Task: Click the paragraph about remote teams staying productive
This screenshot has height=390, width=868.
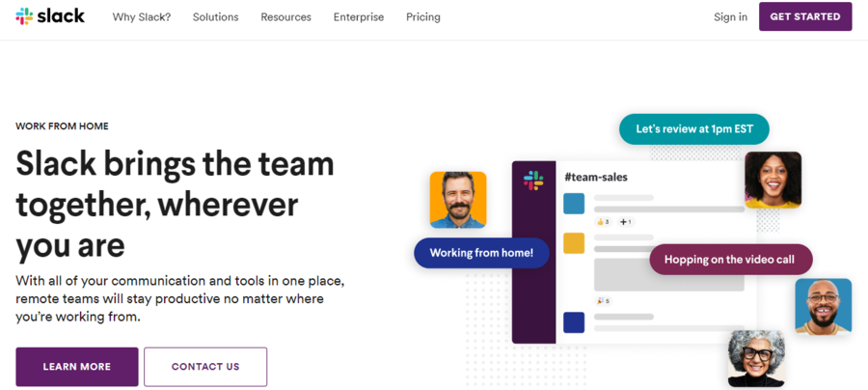Action: (x=180, y=299)
